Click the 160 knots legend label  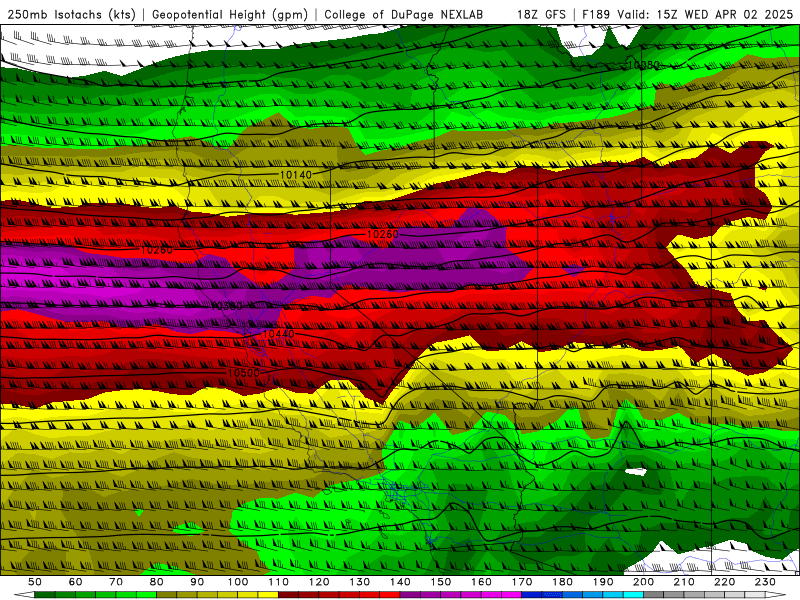click(481, 582)
